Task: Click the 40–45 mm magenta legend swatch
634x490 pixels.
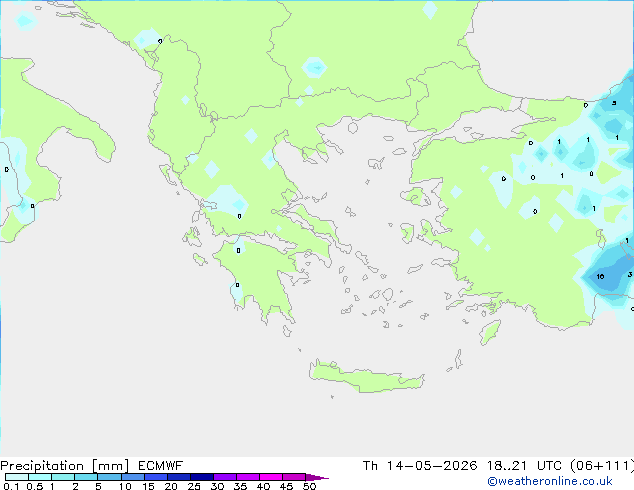Action: coord(271,477)
